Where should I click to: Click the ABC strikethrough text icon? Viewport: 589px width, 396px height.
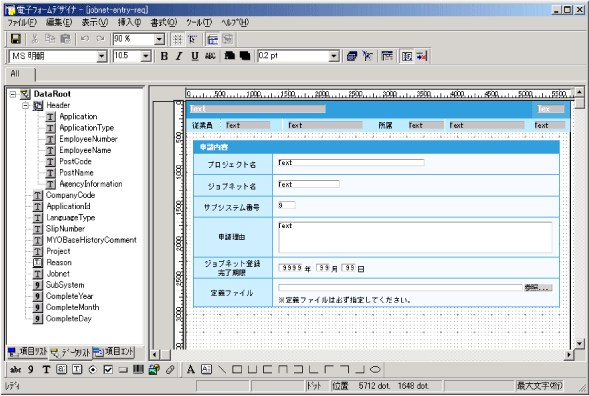(210, 56)
